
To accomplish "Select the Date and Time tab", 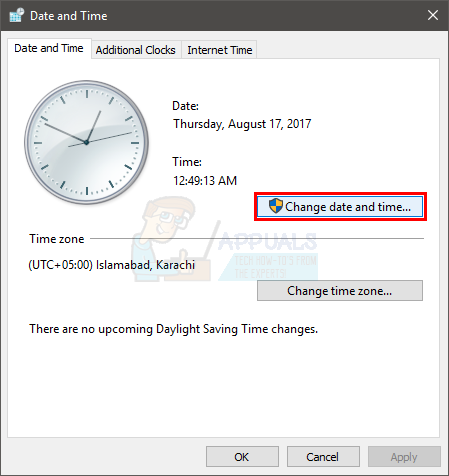I will tap(49, 48).
